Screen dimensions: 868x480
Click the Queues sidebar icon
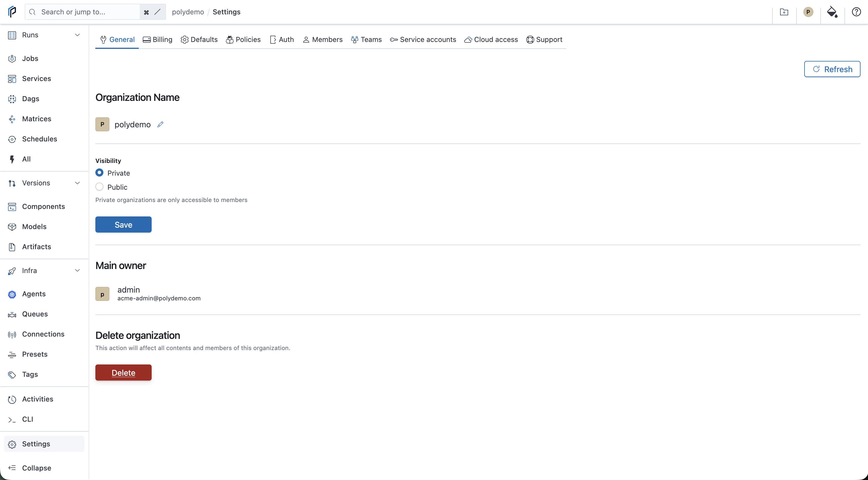point(12,314)
